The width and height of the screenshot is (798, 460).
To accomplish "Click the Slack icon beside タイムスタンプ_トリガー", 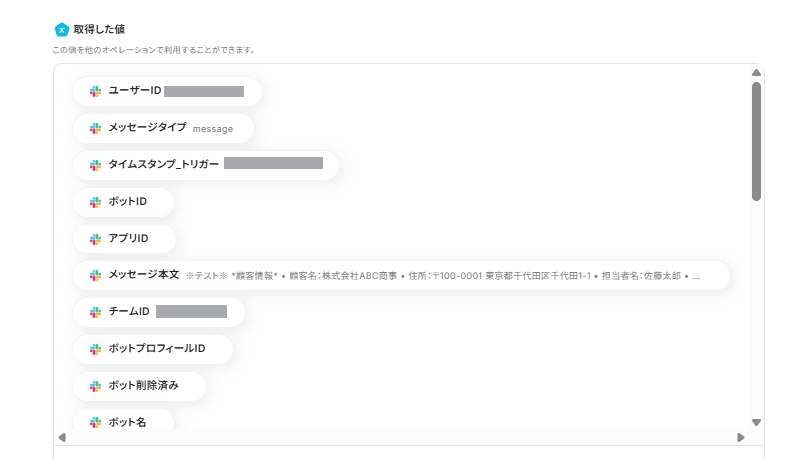I will click(96, 165).
